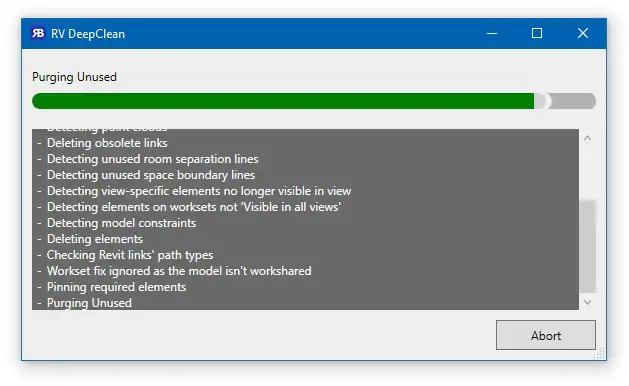Image resolution: width=629 pixels, height=386 pixels.
Task: Click the log scrollbar down arrow
Action: click(587, 302)
